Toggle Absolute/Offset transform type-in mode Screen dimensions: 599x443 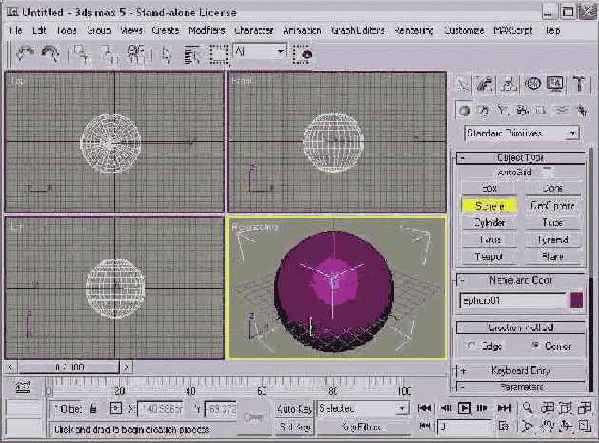point(116,409)
